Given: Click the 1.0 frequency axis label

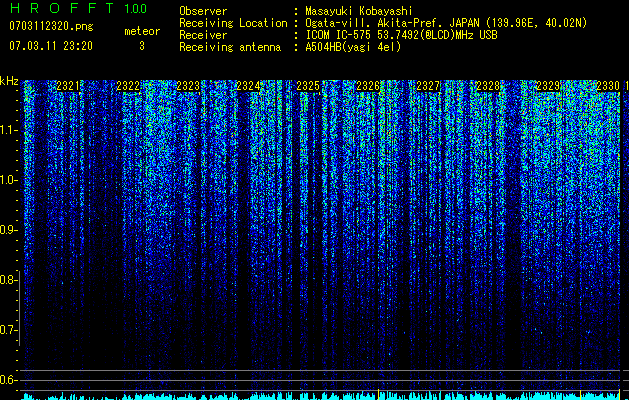Looking at the screenshot, I should pos(8,180).
